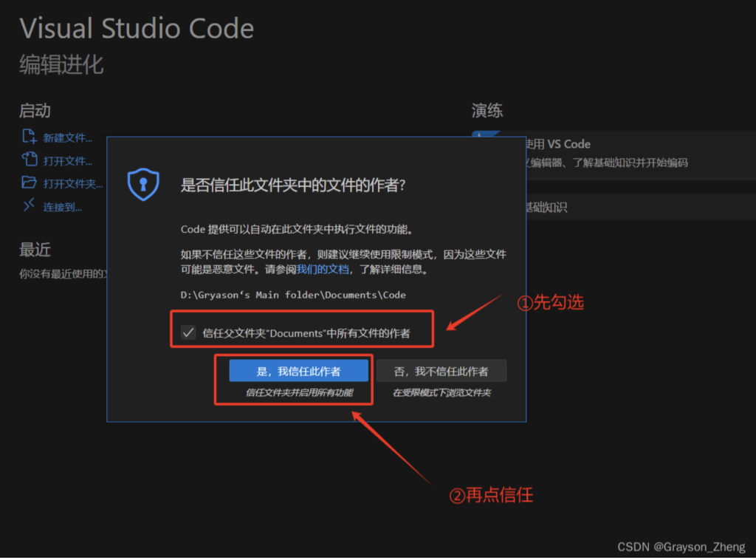The height and width of the screenshot is (560, 756).
Task: Click the New File icon under 启动
Action: 29,137
